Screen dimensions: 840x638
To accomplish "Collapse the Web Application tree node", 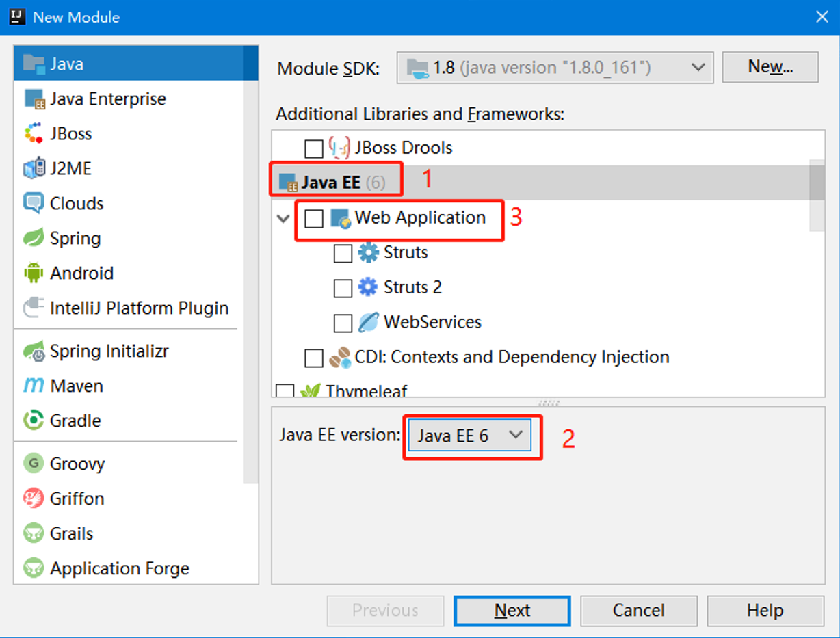I will [x=283, y=219].
